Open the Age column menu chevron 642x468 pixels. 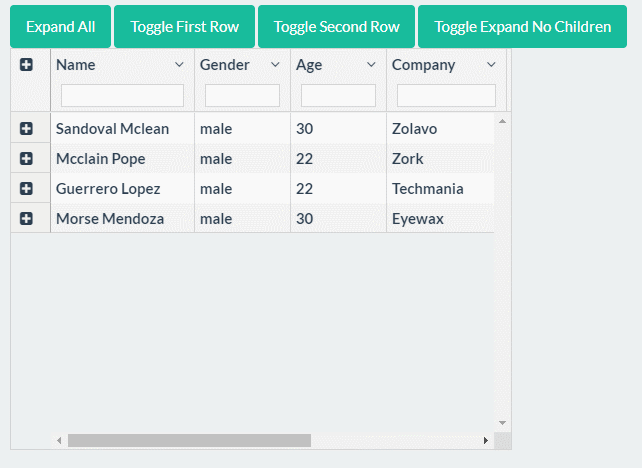click(x=371, y=65)
